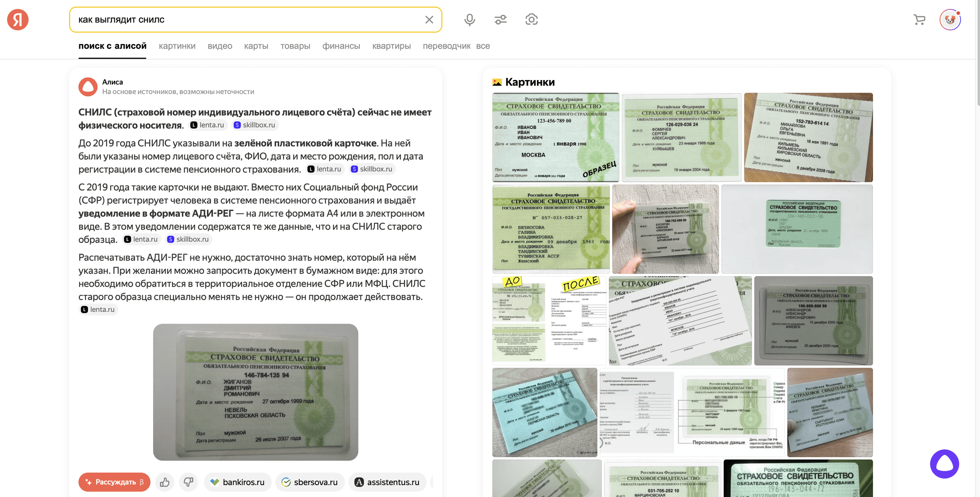Clear the search query with X
The height and width of the screenshot is (497, 980).
pos(429,20)
